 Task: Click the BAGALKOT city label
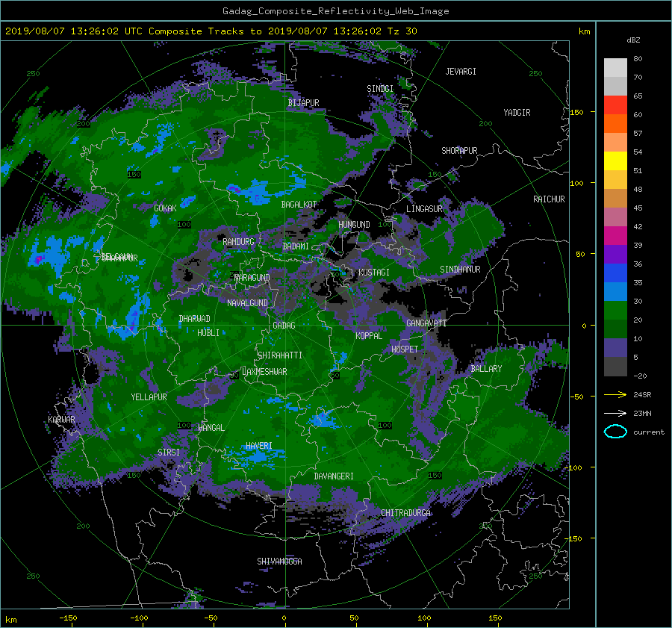299,205
